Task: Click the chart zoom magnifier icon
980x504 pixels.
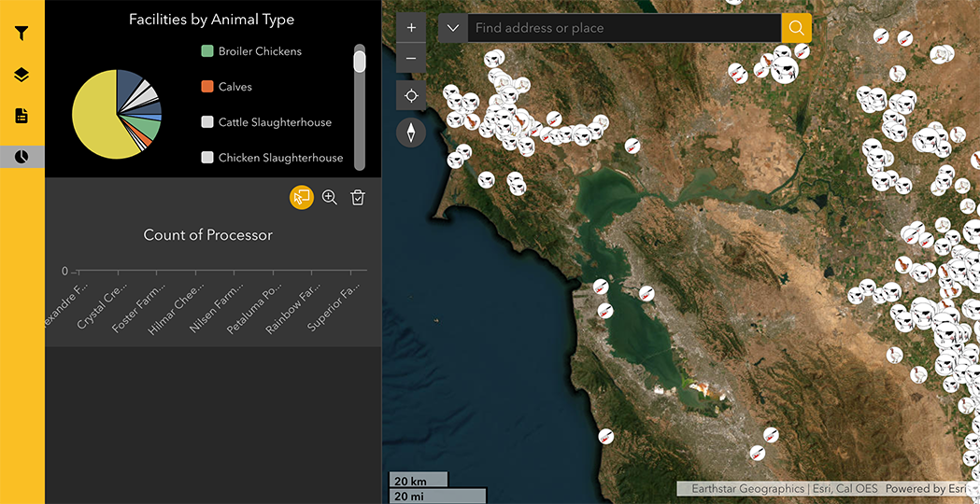Action: (x=329, y=197)
